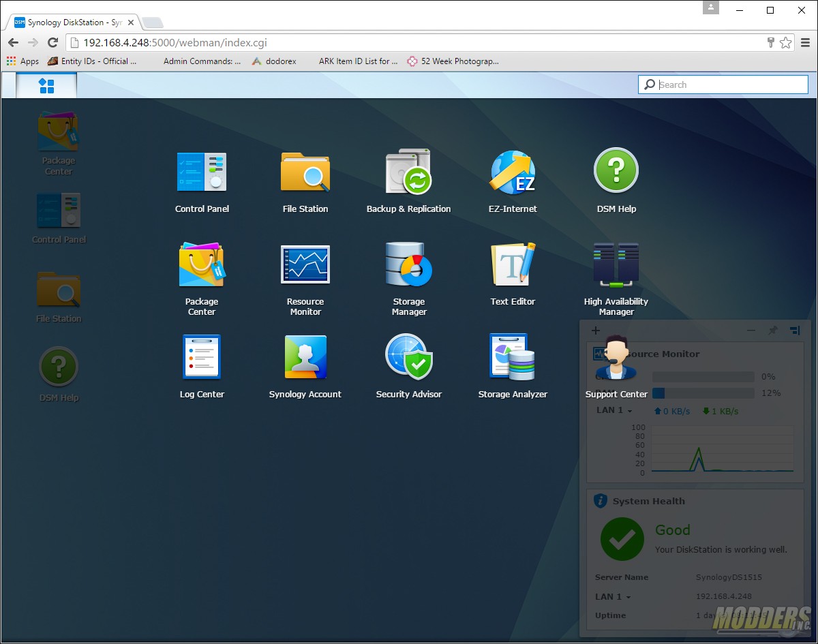Open DSM Help from the main menu grid

point(616,181)
